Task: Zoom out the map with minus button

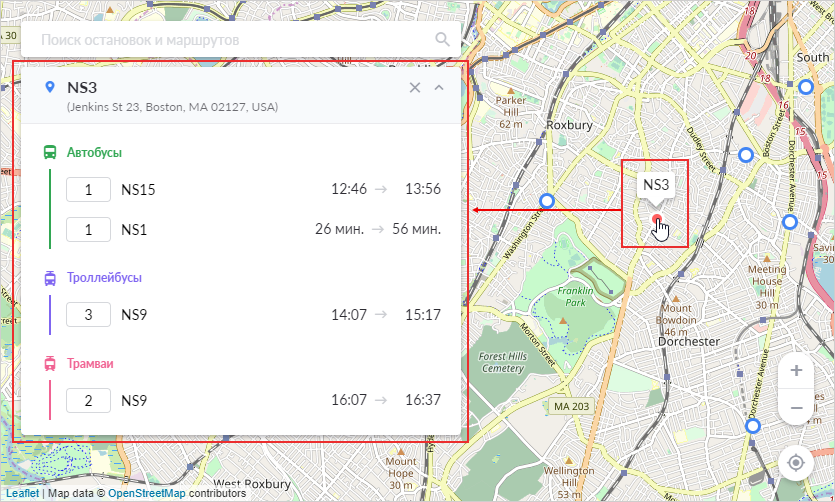Action: (796, 408)
